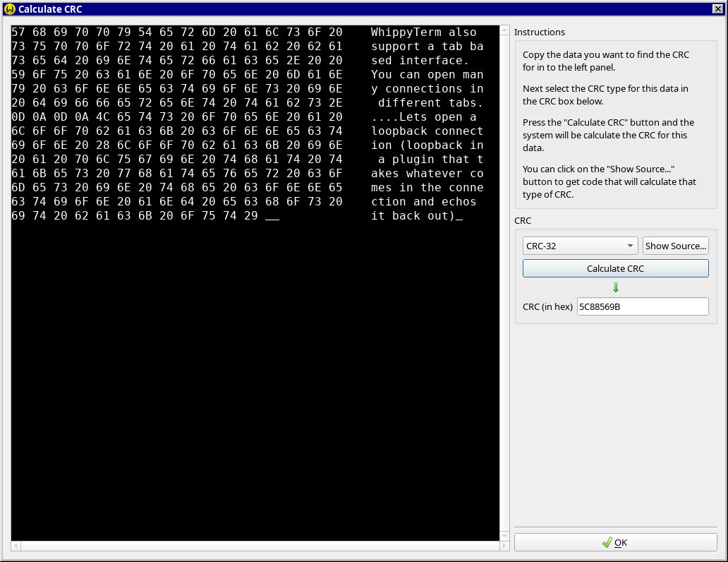Click the WhippyTerm icon in title bar
The image size is (728, 562).
pos(9,9)
